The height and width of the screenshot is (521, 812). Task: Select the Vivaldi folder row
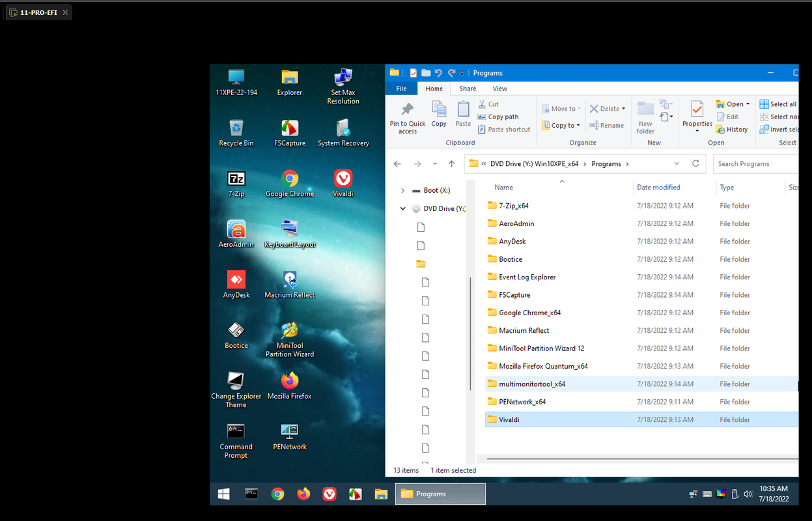pyautogui.click(x=641, y=419)
